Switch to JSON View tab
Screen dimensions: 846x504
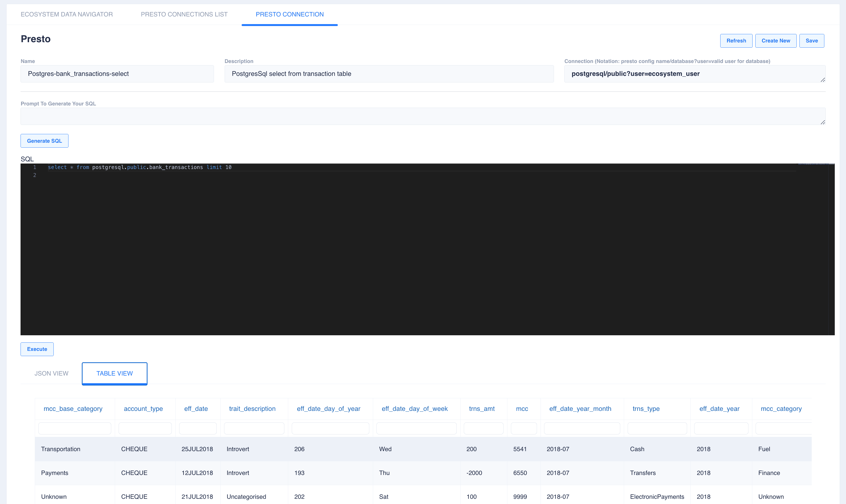pos(51,373)
